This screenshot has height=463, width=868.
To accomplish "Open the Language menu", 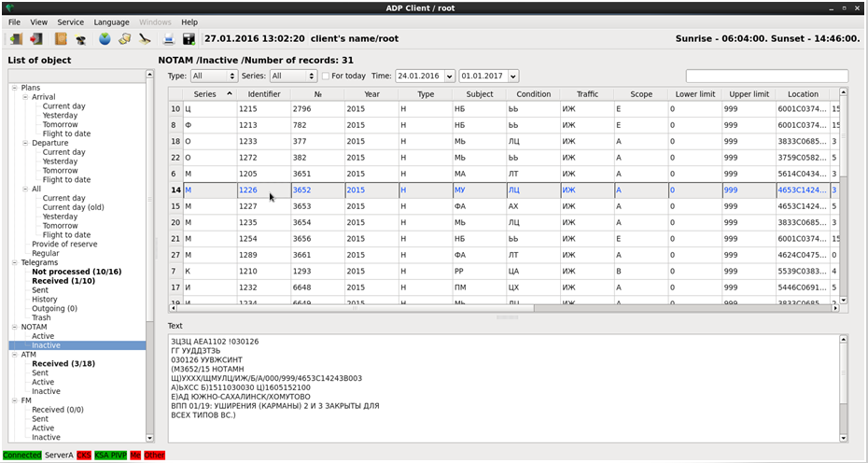I will tap(112, 21).
